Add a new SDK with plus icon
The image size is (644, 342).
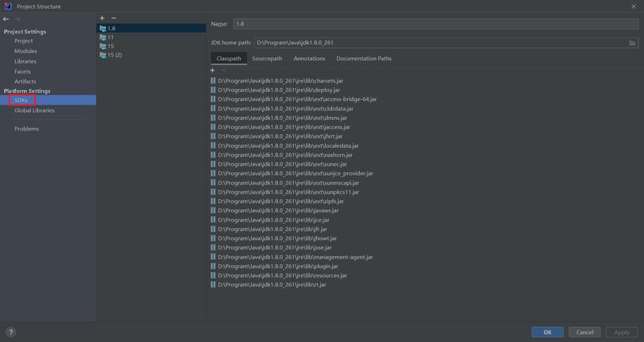[102, 18]
